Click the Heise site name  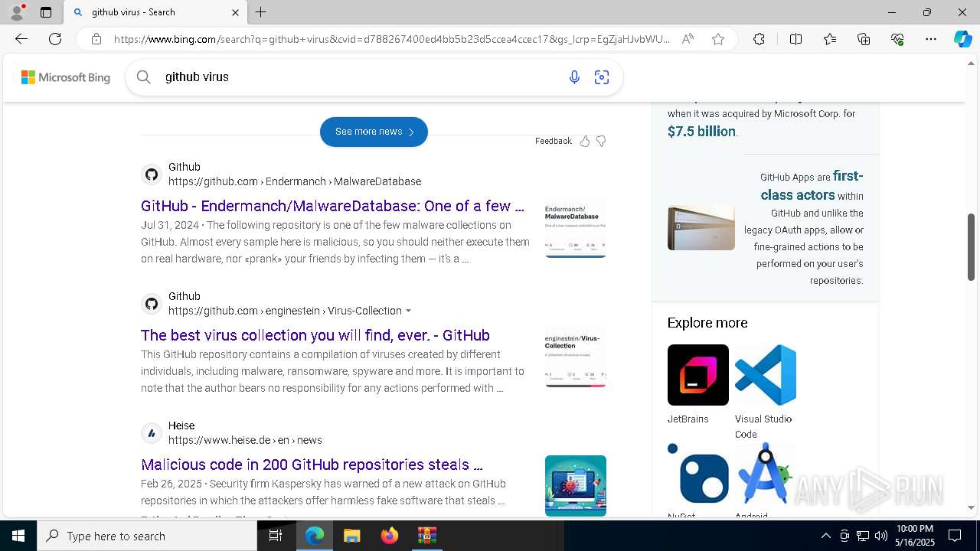coord(181,425)
